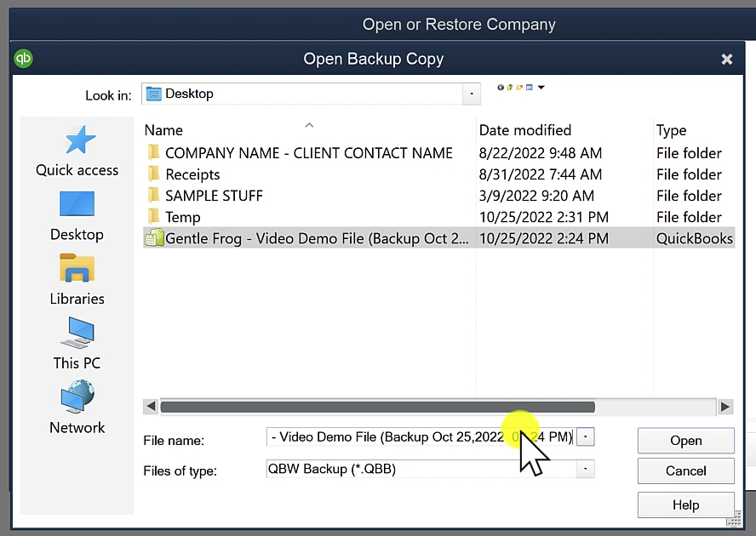Close the Open Backup Copy dialog

pos(726,59)
